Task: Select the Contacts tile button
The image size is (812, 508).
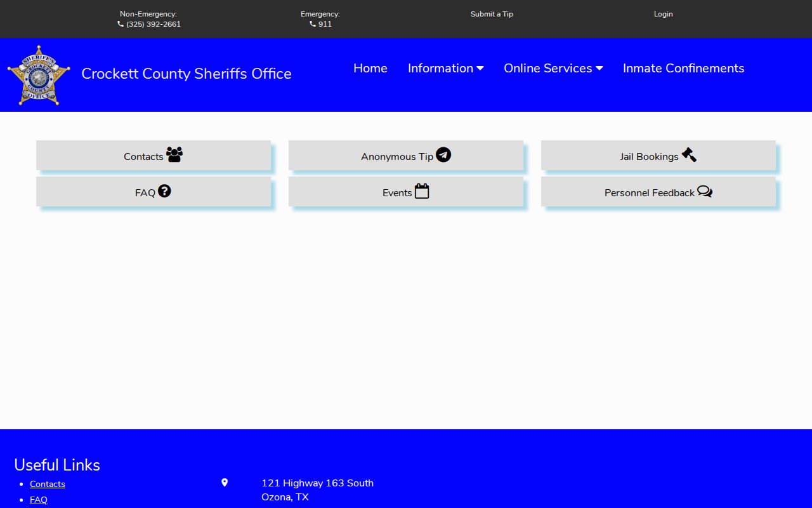Action: tap(154, 155)
